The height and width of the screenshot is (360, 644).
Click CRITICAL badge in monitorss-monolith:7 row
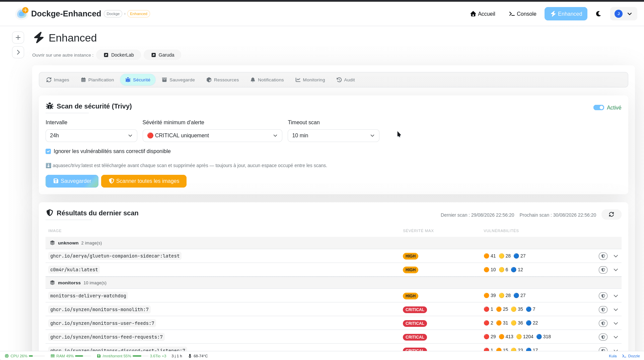point(415,310)
